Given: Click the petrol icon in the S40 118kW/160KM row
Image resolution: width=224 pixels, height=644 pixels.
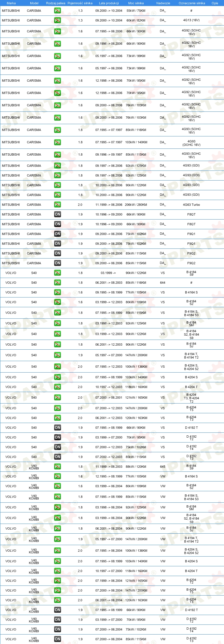Looking at the screenshot, I should 57,387.
